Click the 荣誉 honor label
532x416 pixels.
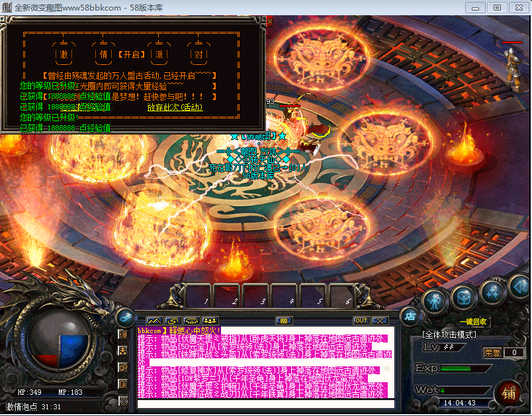[492, 352]
